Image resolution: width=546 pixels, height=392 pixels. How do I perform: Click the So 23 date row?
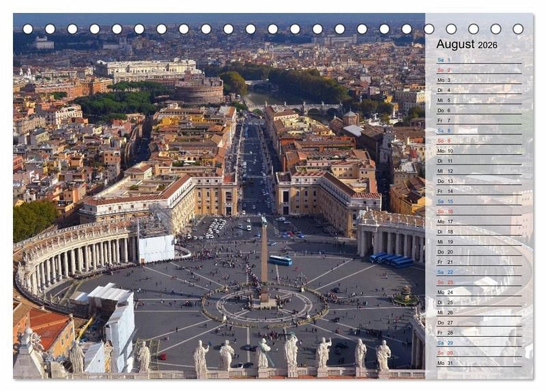click(x=478, y=282)
